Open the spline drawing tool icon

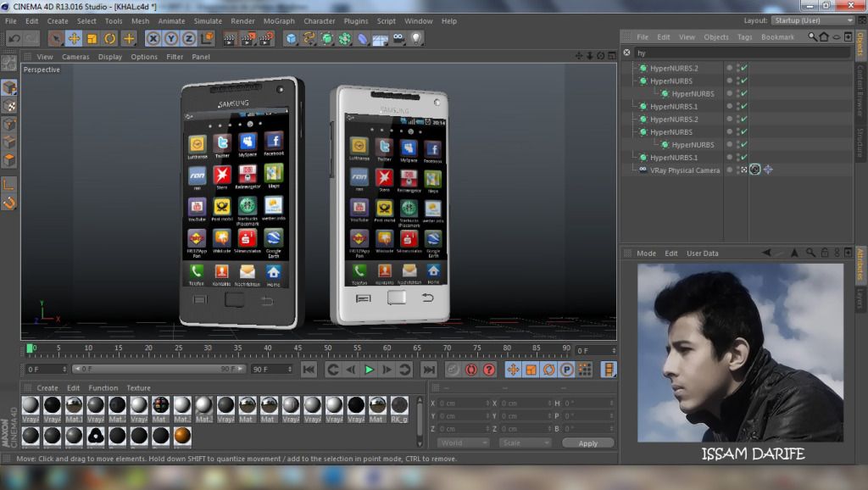309,38
